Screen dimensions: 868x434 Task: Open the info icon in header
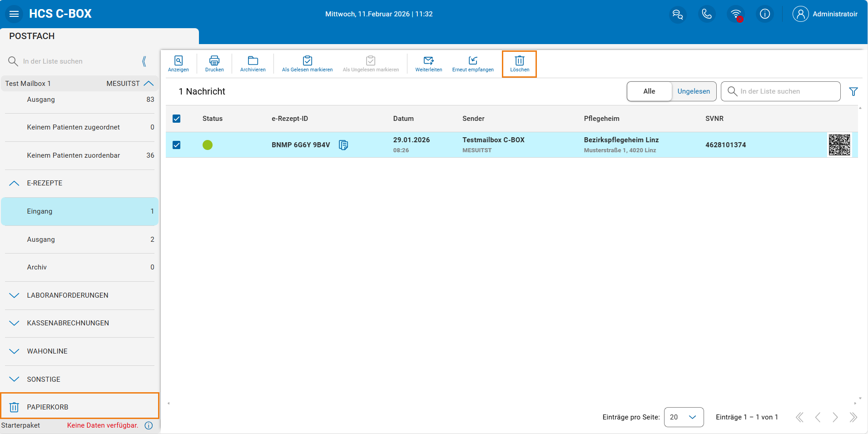pyautogui.click(x=765, y=14)
